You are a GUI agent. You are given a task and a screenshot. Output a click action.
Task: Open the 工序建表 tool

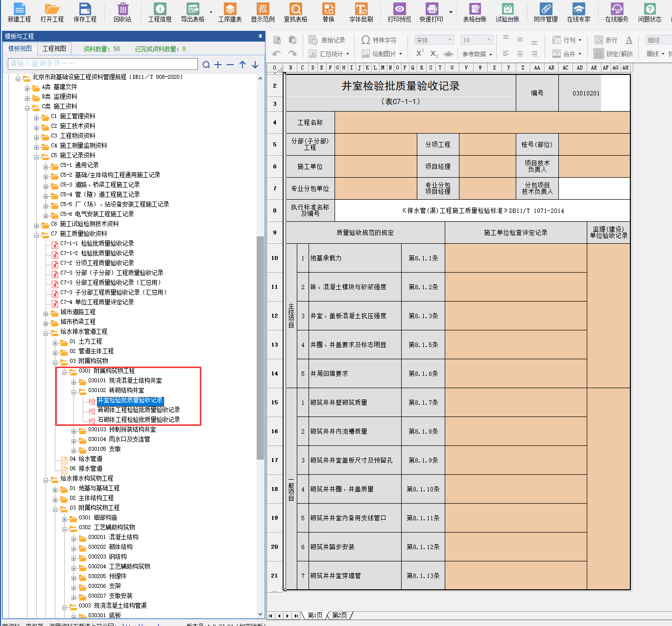[230, 12]
